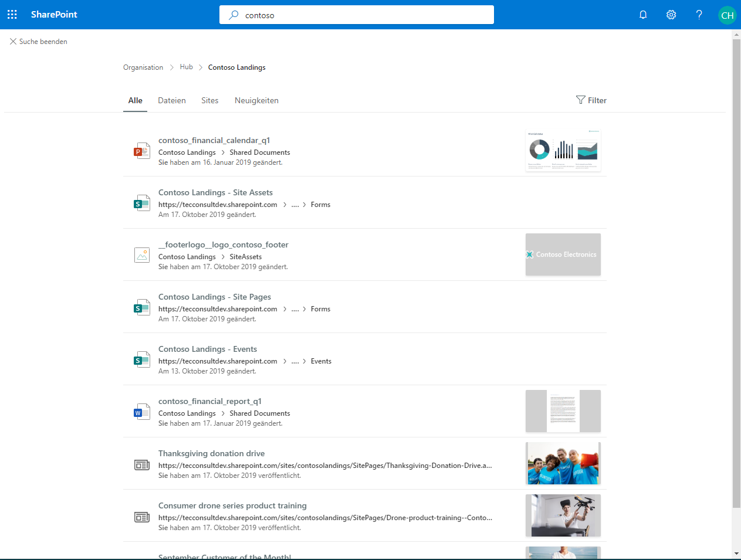Open Contoso Landings - Site Assets result
The image size is (741, 560).
point(215,192)
